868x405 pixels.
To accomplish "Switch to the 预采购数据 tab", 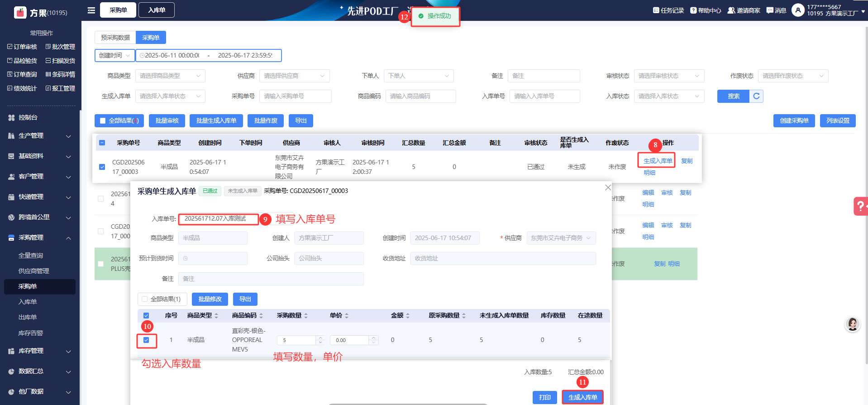I will (115, 38).
